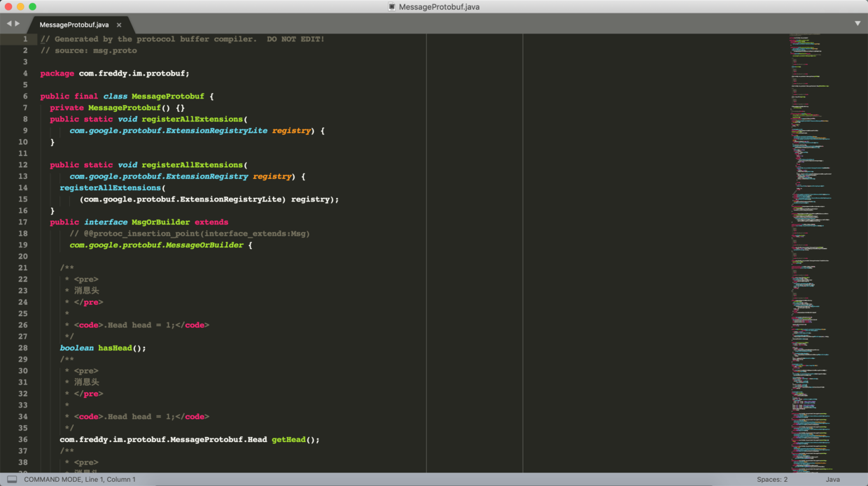Open the Java syntax selector in status bar
This screenshot has width=868, height=486.
833,479
